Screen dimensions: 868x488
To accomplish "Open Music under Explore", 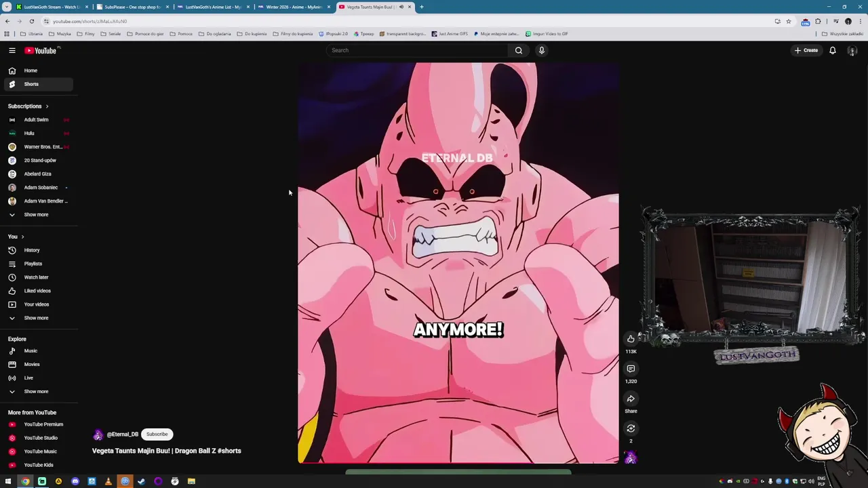I will [38, 351].
